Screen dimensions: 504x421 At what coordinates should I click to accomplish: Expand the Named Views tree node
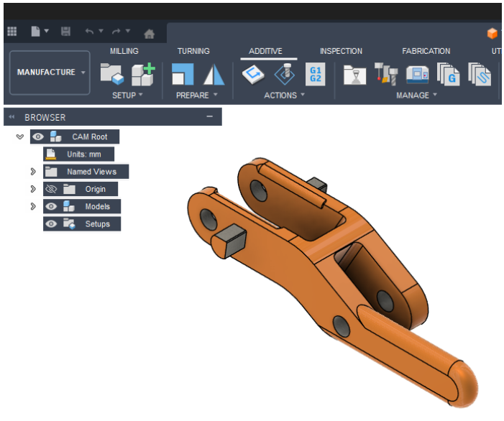pos(33,172)
